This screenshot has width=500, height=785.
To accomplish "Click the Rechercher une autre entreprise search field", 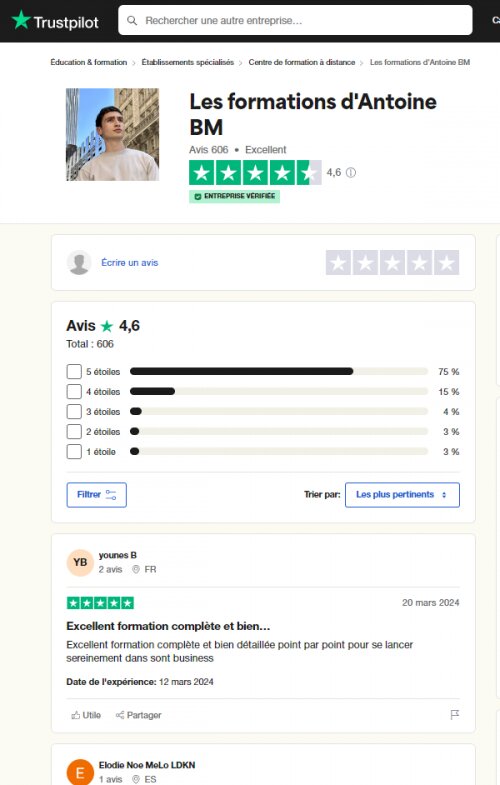I will 295,21.
